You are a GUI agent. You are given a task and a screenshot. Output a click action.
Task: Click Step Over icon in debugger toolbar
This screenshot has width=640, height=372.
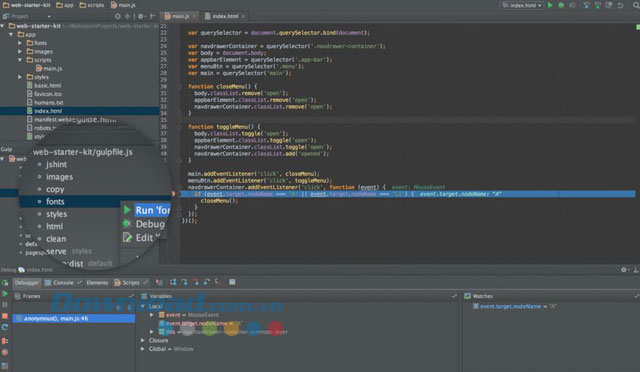pos(173,282)
